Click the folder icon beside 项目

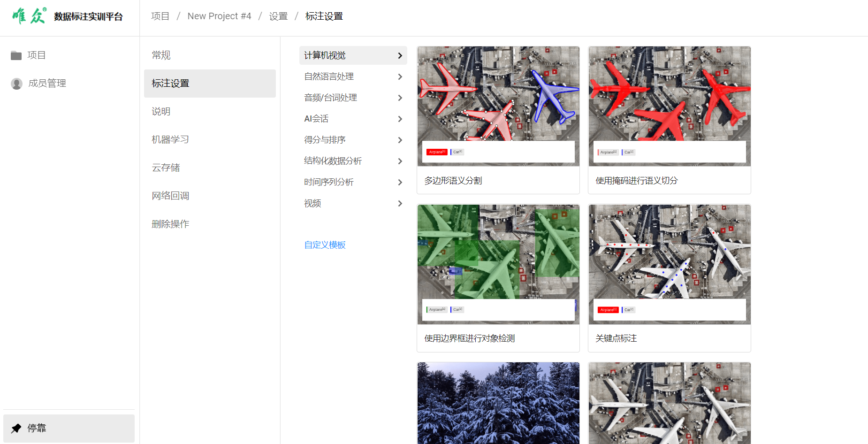16,55
